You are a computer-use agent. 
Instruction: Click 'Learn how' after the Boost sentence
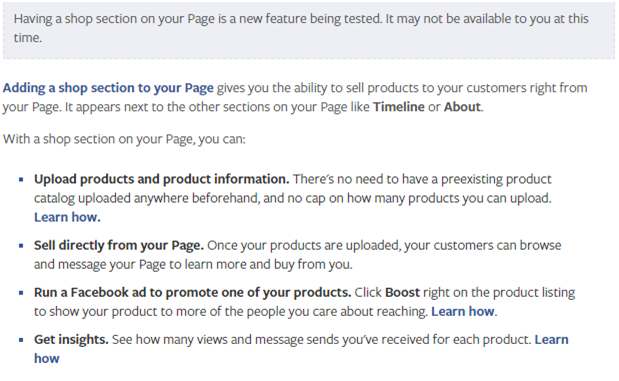pyautogui.click(x=463, y=311)
